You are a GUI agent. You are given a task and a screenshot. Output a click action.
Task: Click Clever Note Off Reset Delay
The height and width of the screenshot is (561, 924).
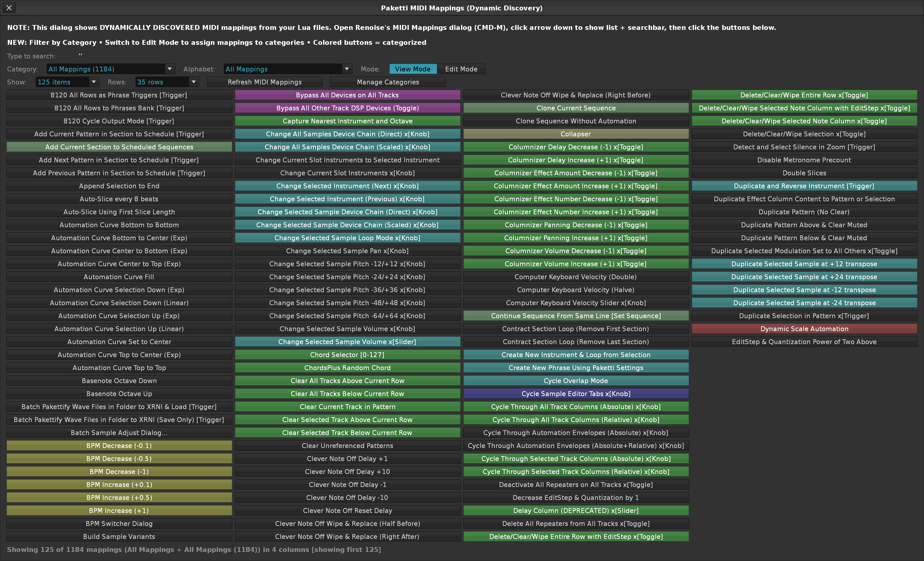(347, 510)
